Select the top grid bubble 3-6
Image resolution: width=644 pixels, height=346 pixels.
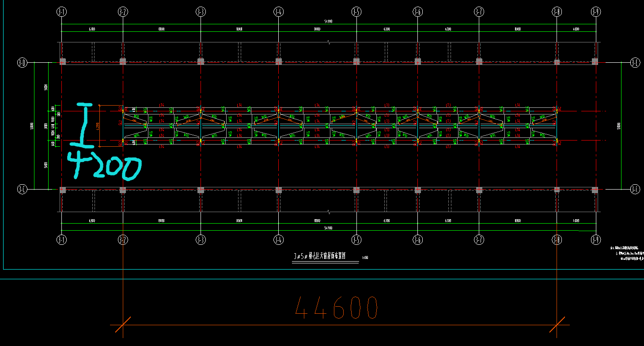tap(417, 12)
